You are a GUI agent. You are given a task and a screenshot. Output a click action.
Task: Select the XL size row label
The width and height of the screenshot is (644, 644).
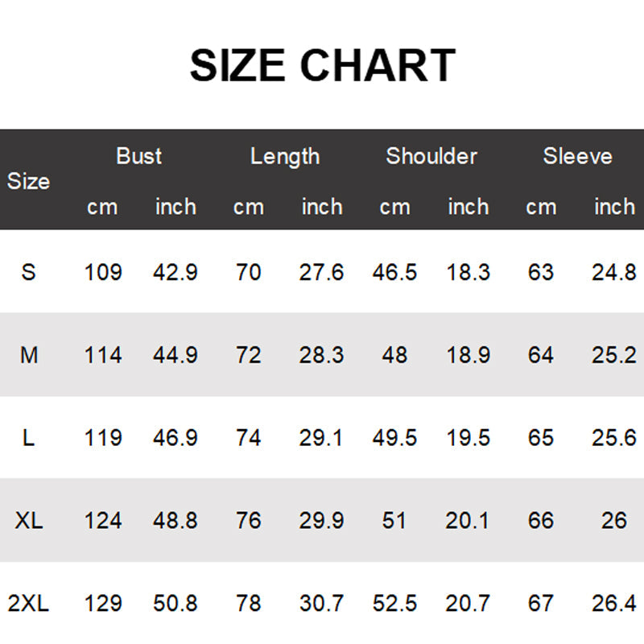[x=28, y=521]
